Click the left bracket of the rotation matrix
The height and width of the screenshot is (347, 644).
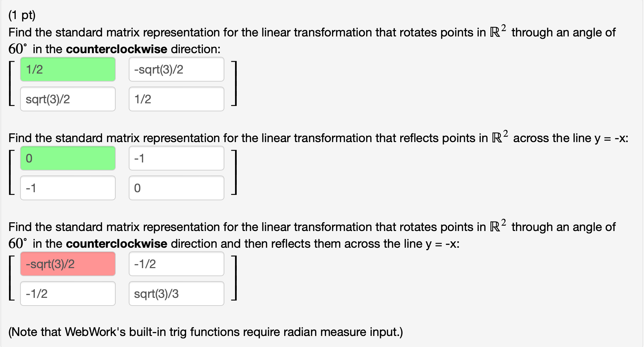pyautogui.click(x=11, y=84)
